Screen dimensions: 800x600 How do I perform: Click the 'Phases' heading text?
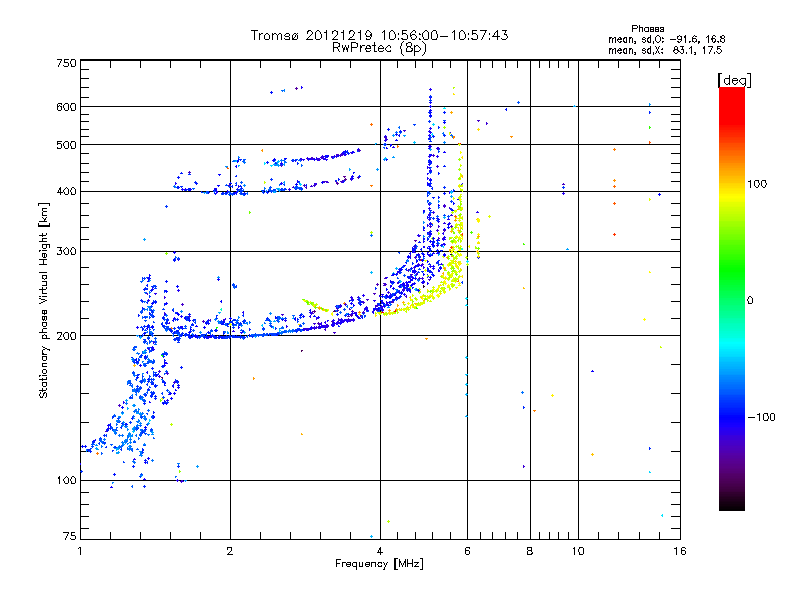pyautogui.click(x=647, y=29)
